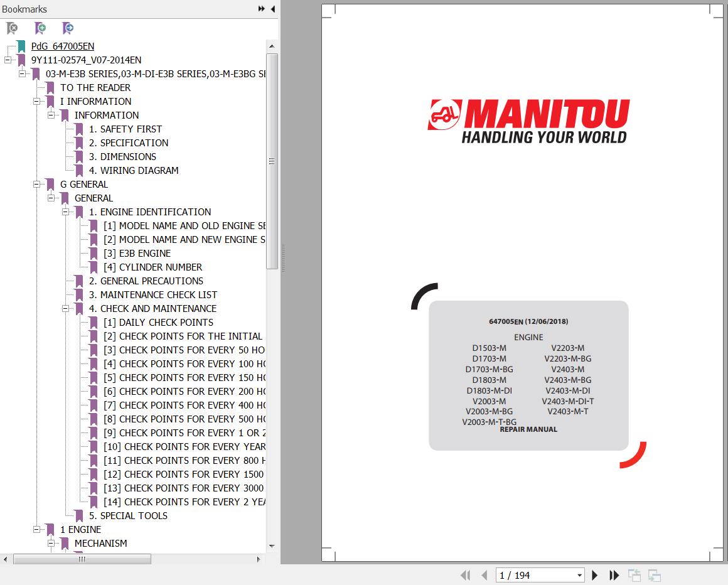Open the 1. SAFETY FIRST bookmark

(x=126, y=129)
